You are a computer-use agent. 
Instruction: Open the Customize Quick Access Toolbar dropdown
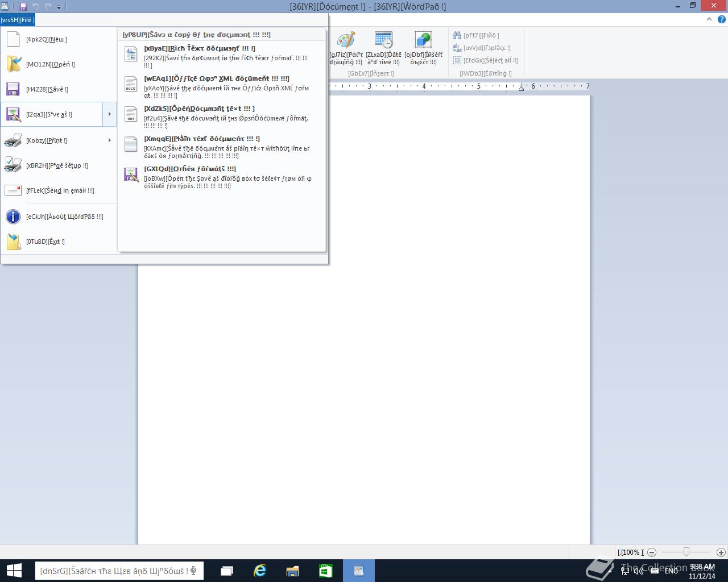pos(59,7)
